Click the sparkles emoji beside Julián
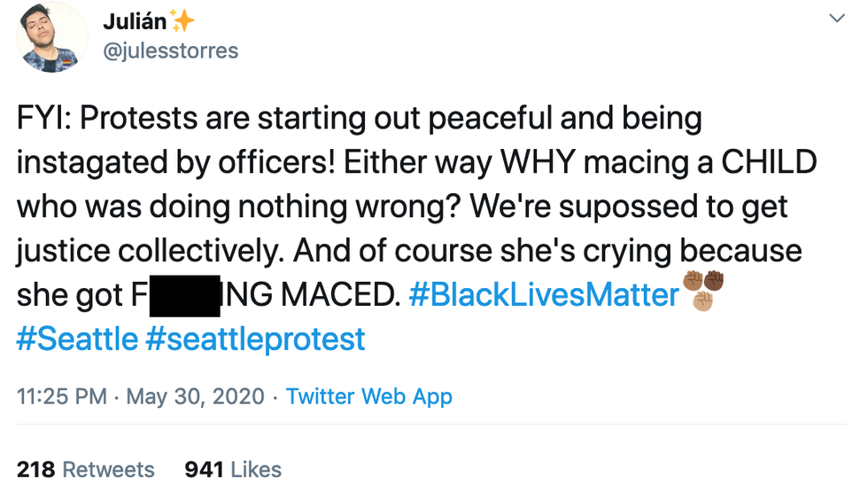This screenshot has width=868, height=499. pyautogui.click(x=184, y=20)
